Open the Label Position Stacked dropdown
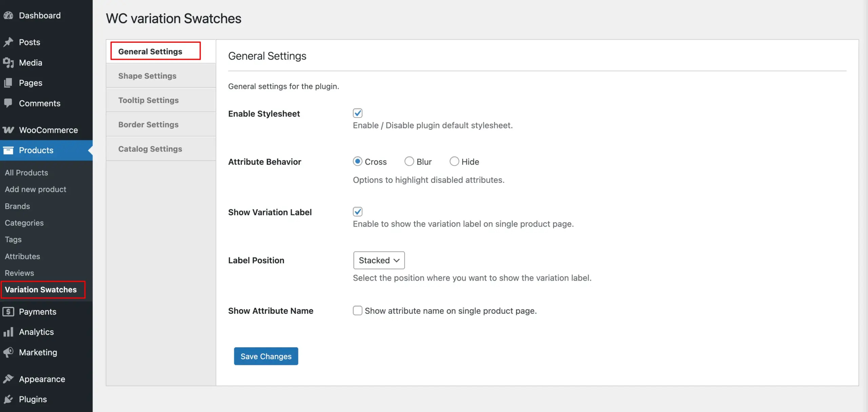 click(x=379, y=260)
